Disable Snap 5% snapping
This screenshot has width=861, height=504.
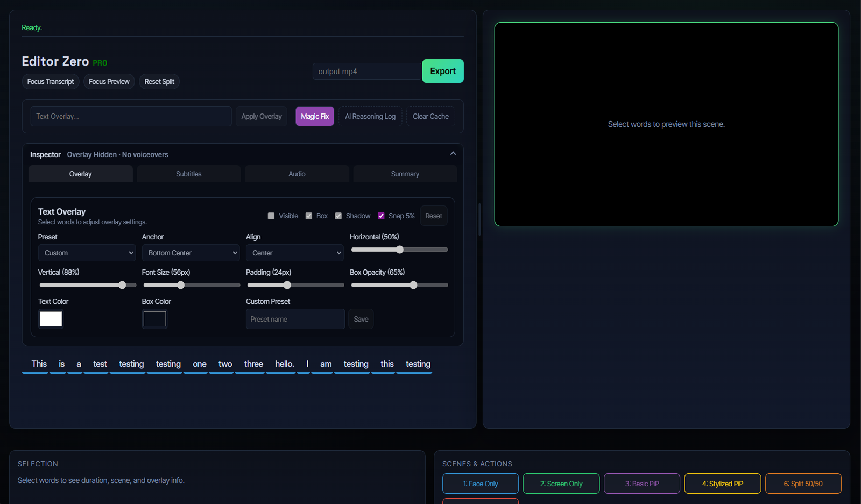(381, 216)
